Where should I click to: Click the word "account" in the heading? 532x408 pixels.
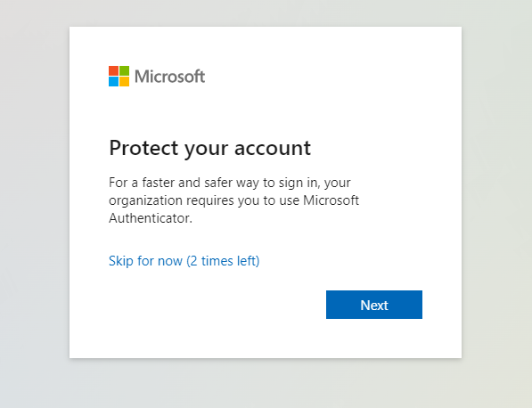273,149
